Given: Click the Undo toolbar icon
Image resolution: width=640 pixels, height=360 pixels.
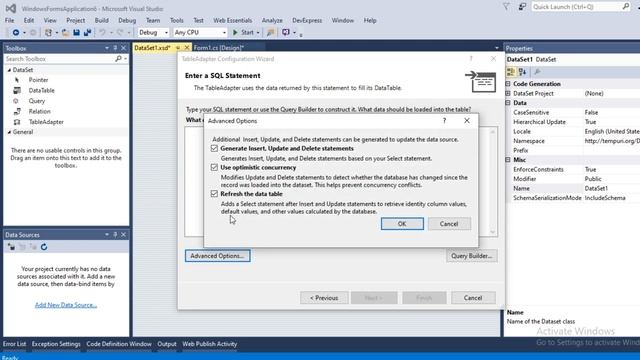Looking at the screenshot, I should coord(102,32).
